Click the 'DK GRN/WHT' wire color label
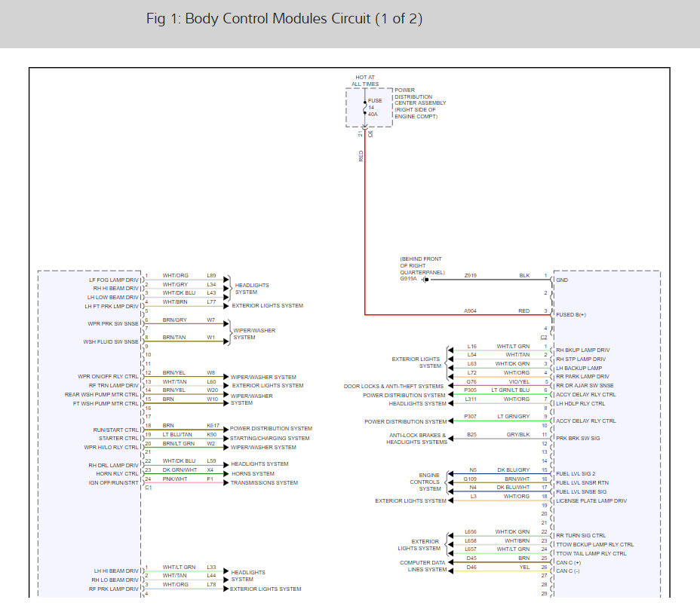The width and height of the screenshot is (700, 612). pyautogui.click(x=180, y=470)
